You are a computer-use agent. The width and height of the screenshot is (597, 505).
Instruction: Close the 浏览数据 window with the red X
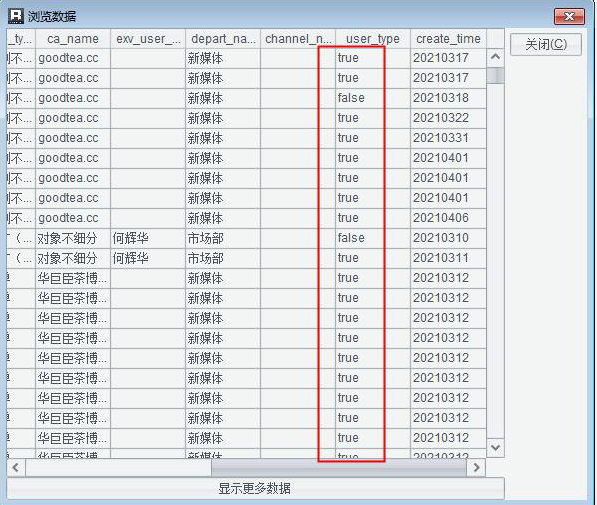point(569,17)
